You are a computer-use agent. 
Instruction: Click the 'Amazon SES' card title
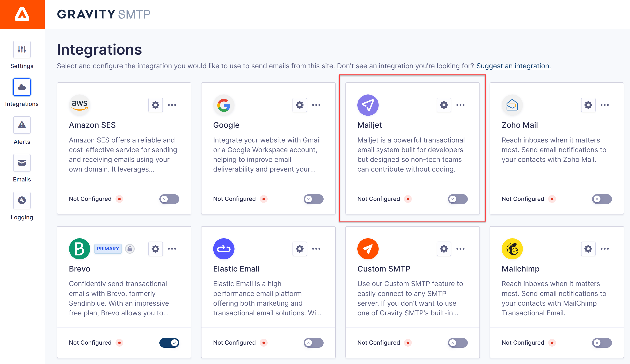click(92, 125)
